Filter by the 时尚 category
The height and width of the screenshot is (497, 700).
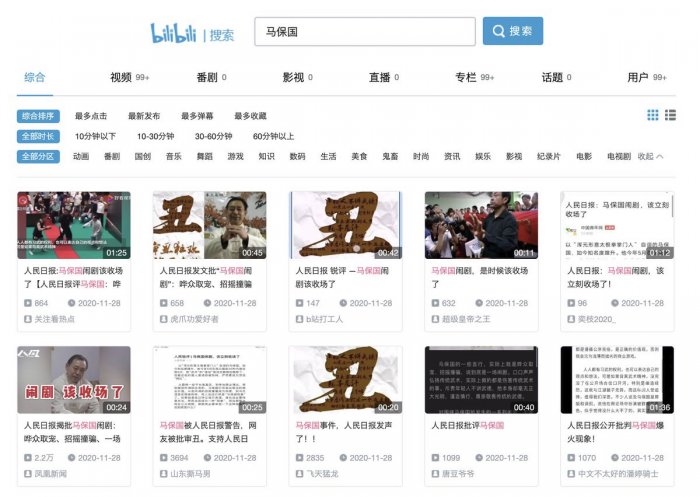(x=421, y=156)
